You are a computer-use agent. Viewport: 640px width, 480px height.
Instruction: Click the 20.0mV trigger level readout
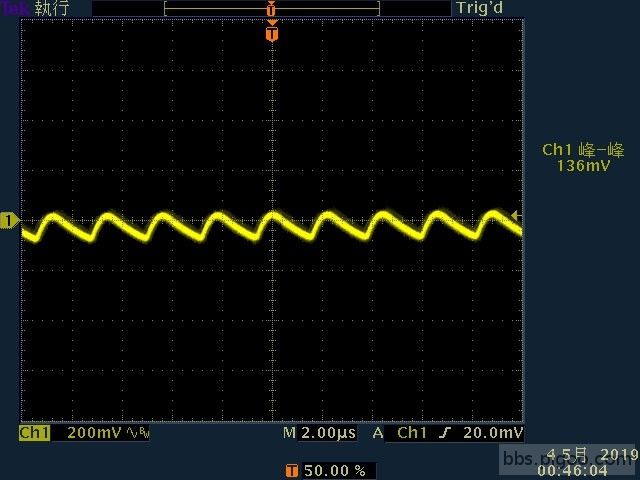492,433
